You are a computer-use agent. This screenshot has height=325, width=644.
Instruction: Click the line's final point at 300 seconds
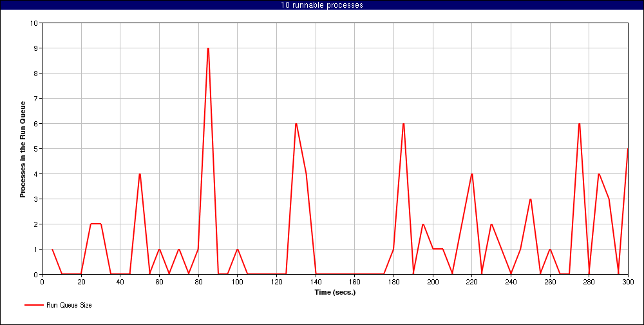coord(628,148)
